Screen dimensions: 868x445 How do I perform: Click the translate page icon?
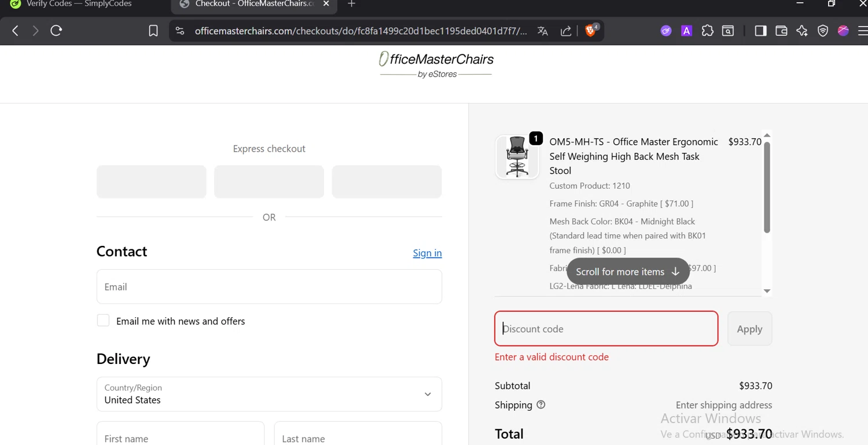[543, 31]
